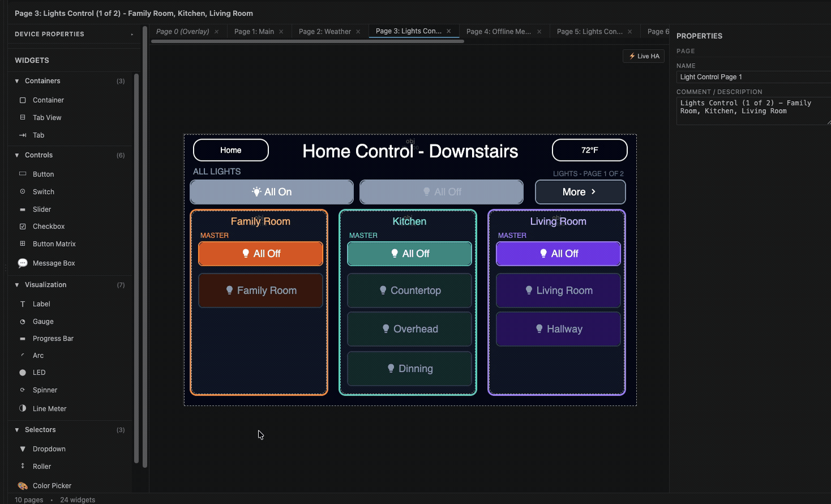
Task: Click purple Living Room All Off master
Action: (x=558, y=253)
